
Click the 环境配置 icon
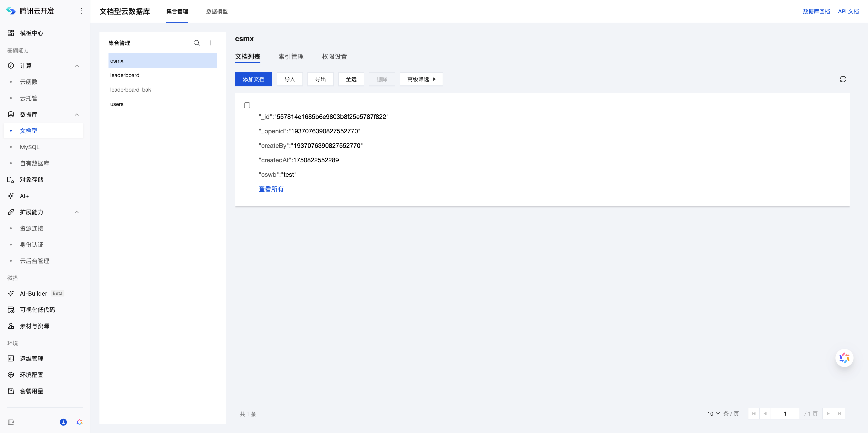click(11, 375)
